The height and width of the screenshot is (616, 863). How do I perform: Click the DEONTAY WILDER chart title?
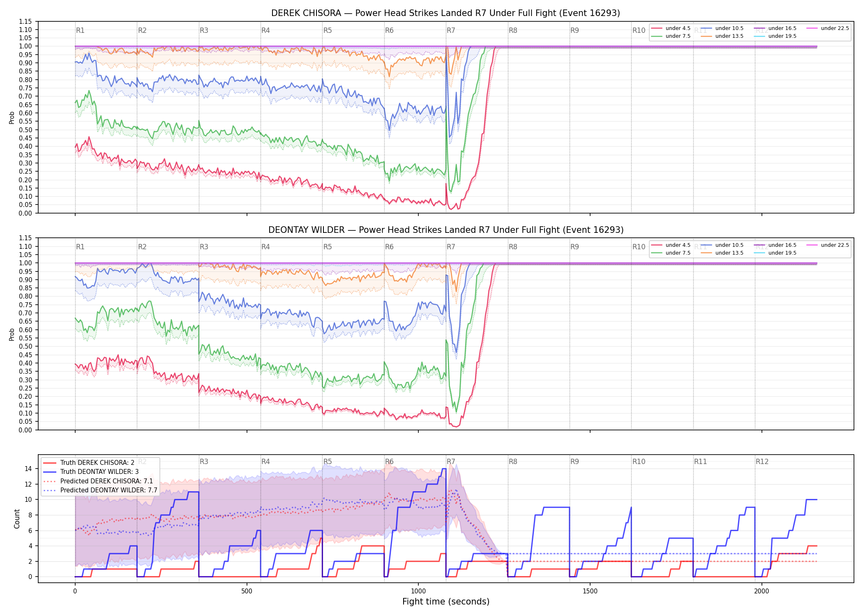pos(445,230)
